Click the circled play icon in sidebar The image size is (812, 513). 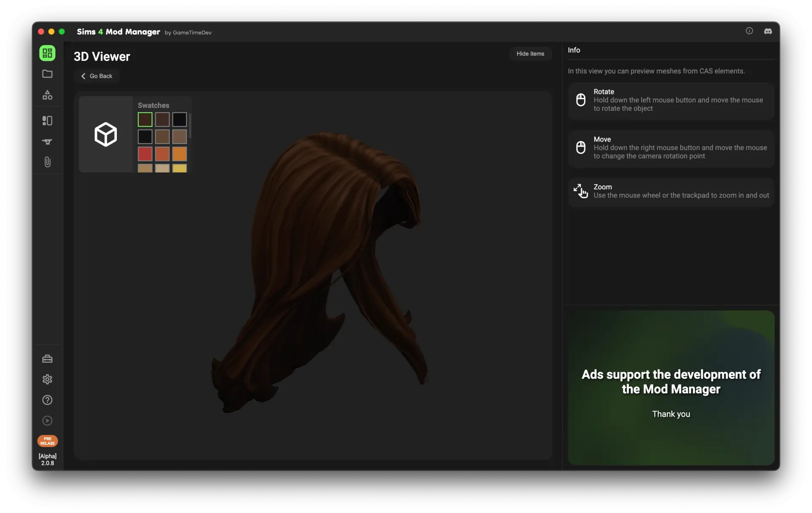[47, 421]
